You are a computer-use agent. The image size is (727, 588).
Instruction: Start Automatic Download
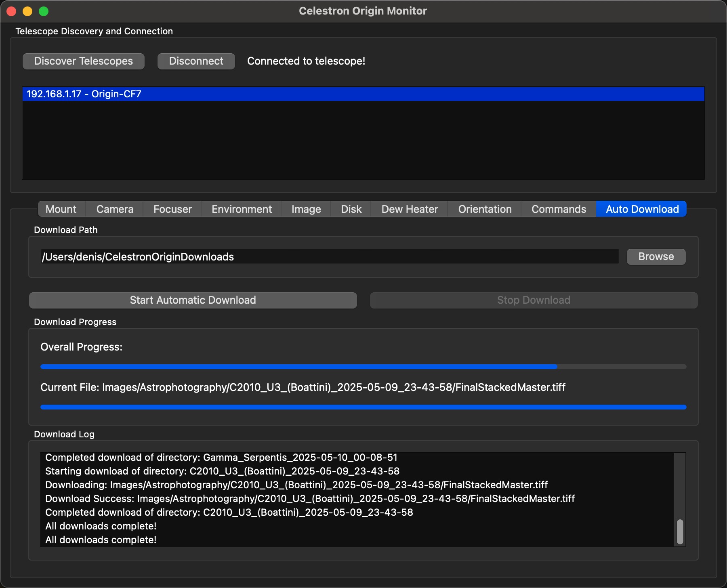click(193, 300)
